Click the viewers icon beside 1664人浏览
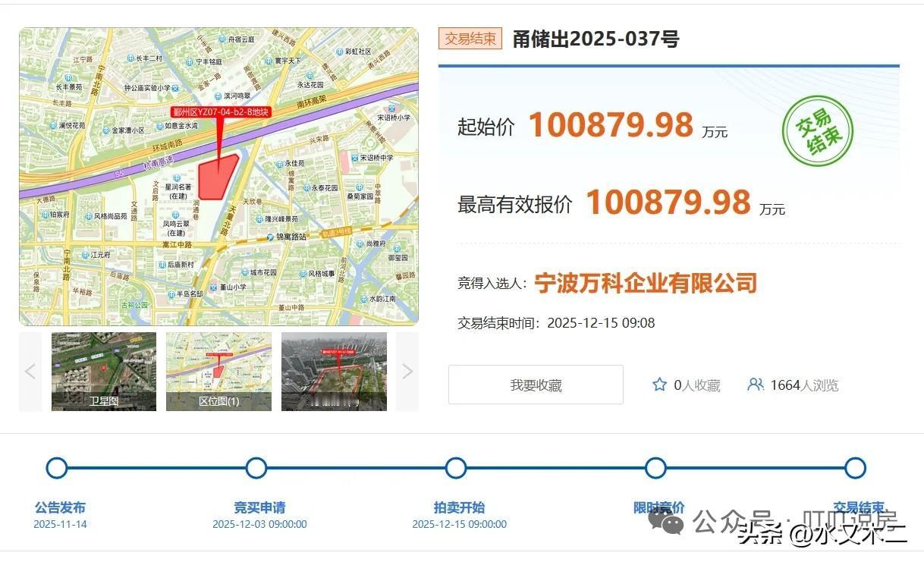The height and width of the screenshot is (562, 924). tap(755, 385)
